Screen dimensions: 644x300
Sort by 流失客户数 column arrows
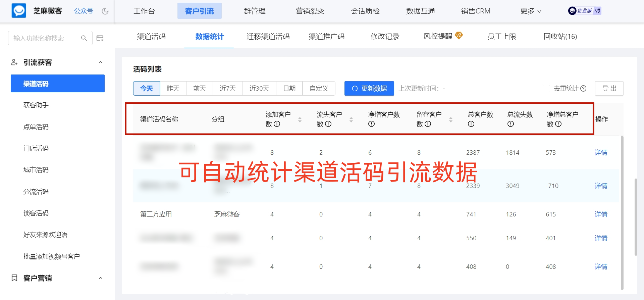351,119
